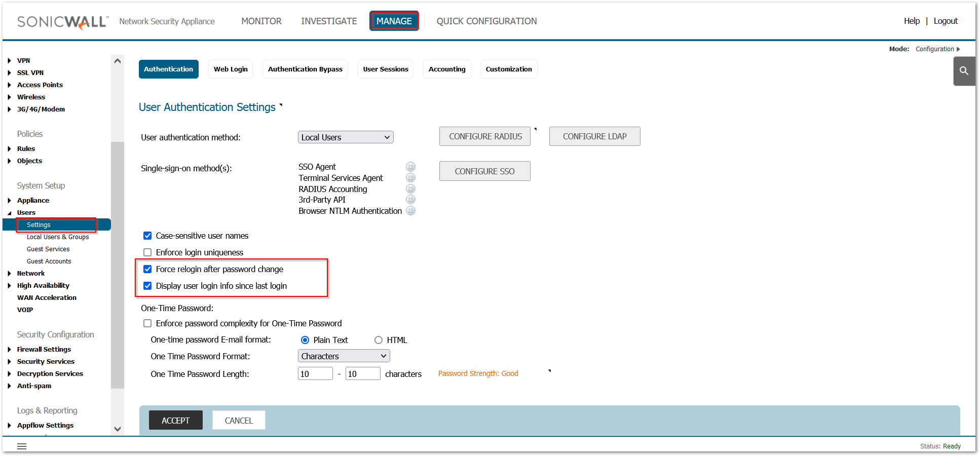Image resolution: width=980 pixels, height=456 pixels.
Task: Click the Terminal Services Agent status icon
Action: 411,178
